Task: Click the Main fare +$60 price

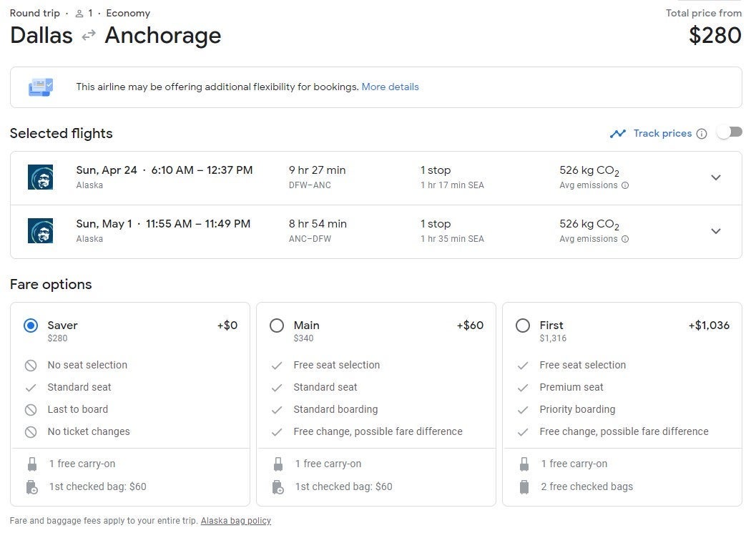Action: 470,326
